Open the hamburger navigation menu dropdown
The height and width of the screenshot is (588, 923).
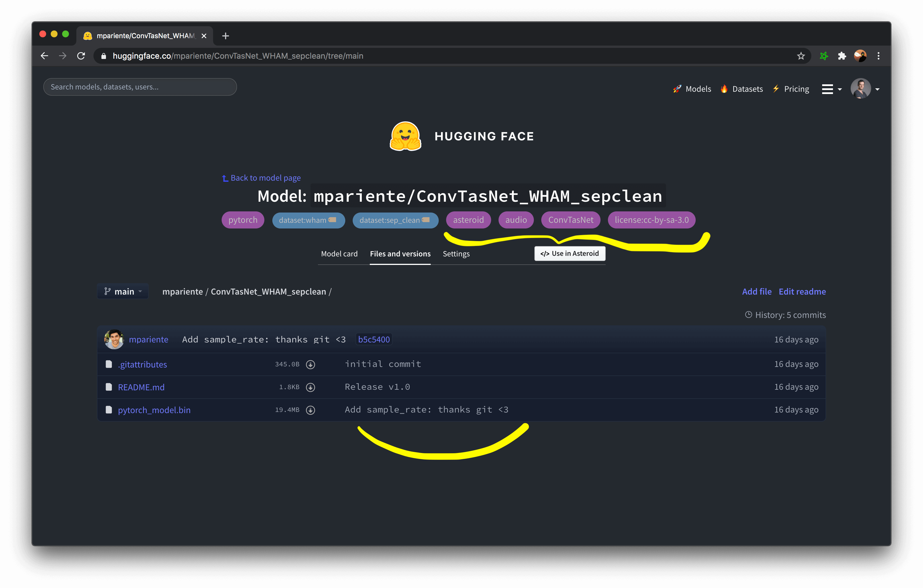[831, 89]
